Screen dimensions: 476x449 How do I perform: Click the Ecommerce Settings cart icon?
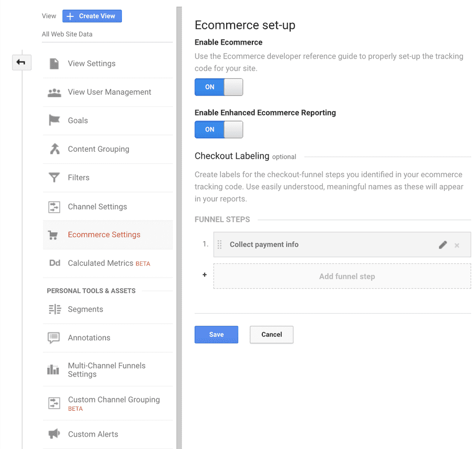tap(53, 235)
